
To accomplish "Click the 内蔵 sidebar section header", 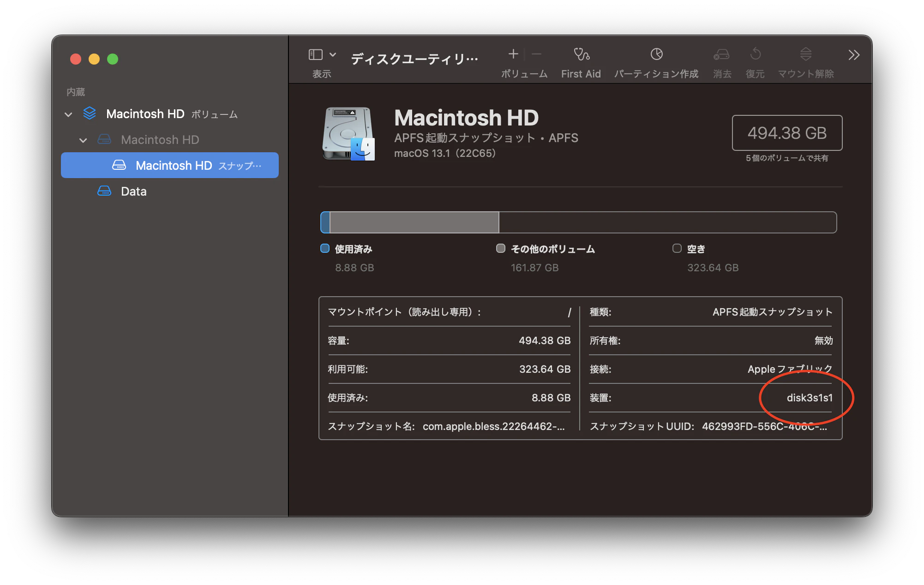I will tap(76, 92).
